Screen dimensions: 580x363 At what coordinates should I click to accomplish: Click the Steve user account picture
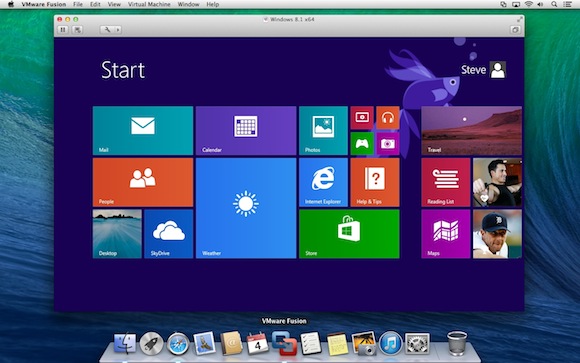[x=498, y=70]
